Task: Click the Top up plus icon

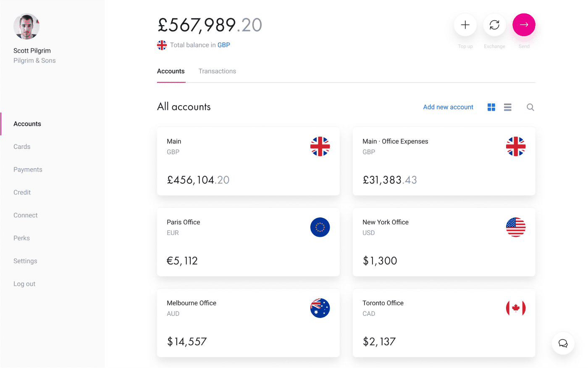Action: click(x=465, y=25)
